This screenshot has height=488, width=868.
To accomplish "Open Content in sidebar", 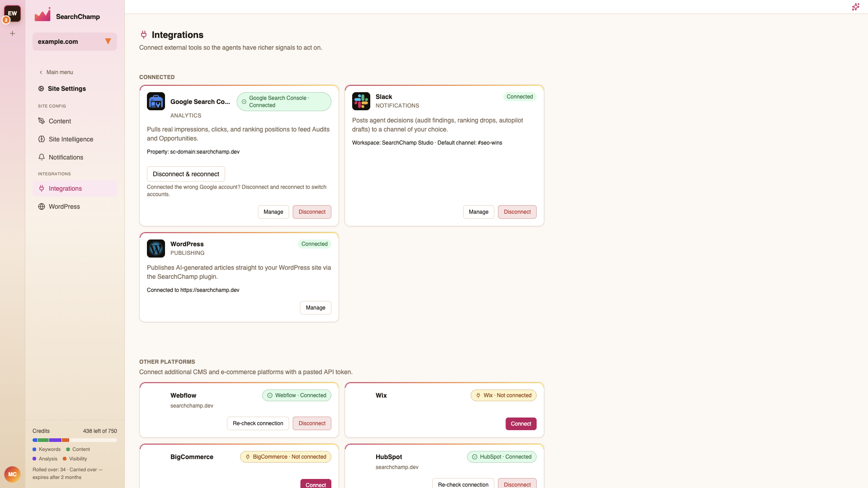I will [75, 121].
